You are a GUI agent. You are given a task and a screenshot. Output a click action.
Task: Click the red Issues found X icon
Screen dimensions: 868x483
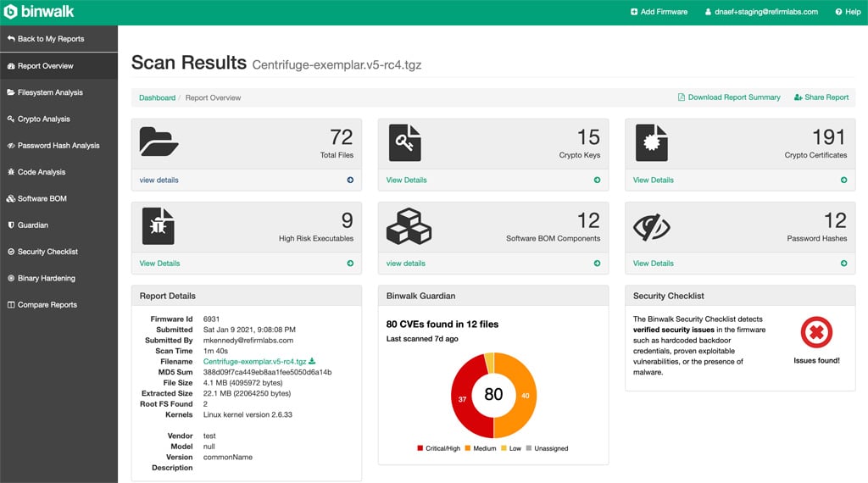click(x=816, y=333)
